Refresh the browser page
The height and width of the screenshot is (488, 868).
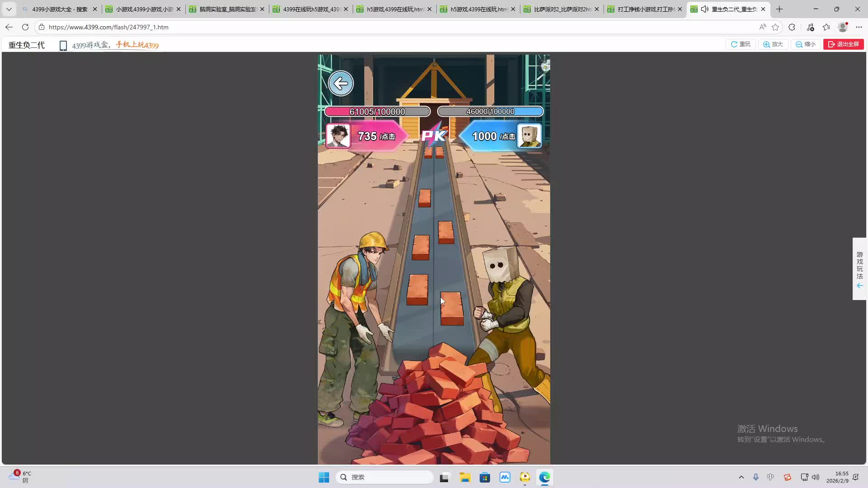pyautogui.click(x=25, y=27)
